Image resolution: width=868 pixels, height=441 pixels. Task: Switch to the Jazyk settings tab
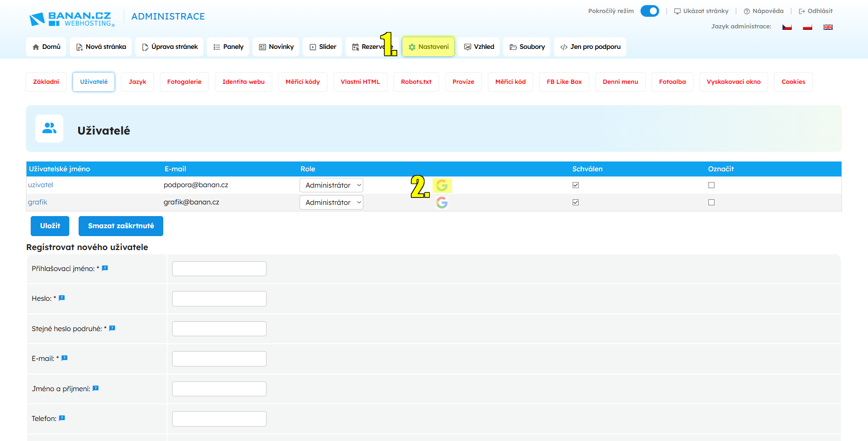click(x=137, y=82)
